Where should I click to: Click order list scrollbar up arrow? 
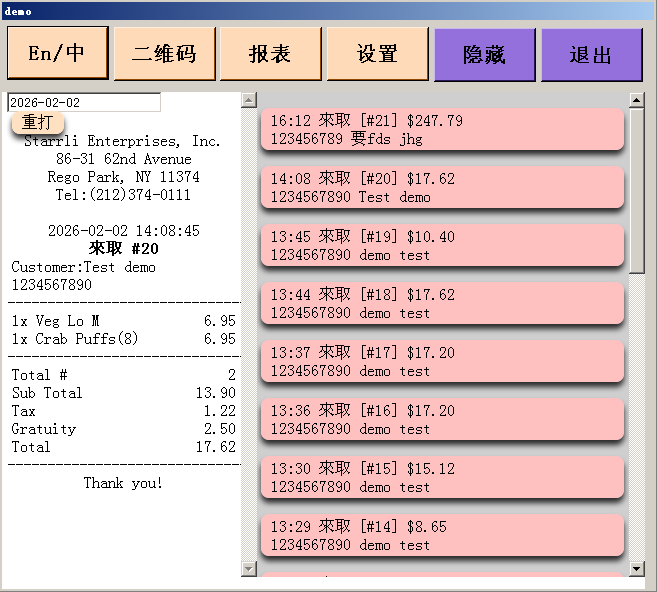coord(637,100)
